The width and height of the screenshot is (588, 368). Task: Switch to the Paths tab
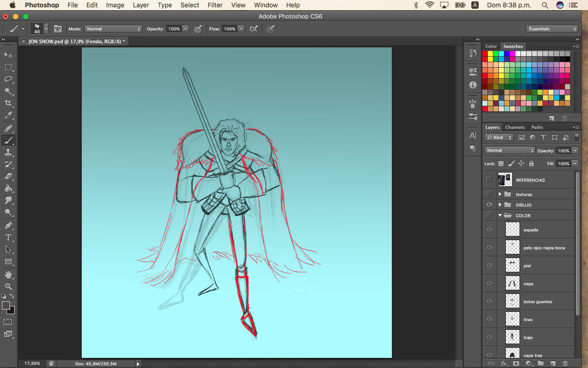click(x=537, y=127)
